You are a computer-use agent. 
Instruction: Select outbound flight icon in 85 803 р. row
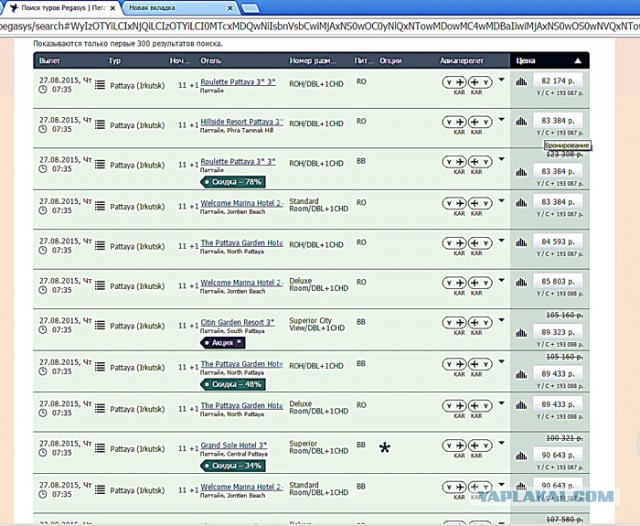pos(454,283)
